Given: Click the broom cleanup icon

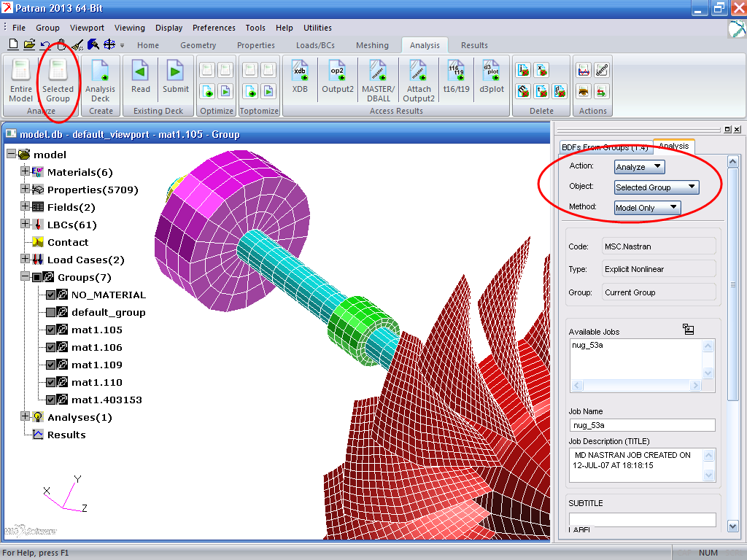Looking at the screenshot, I should tap(77, 44).
